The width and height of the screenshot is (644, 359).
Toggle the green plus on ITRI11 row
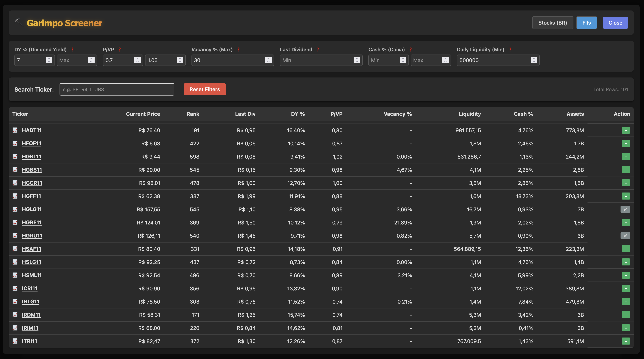click(626, 341)
